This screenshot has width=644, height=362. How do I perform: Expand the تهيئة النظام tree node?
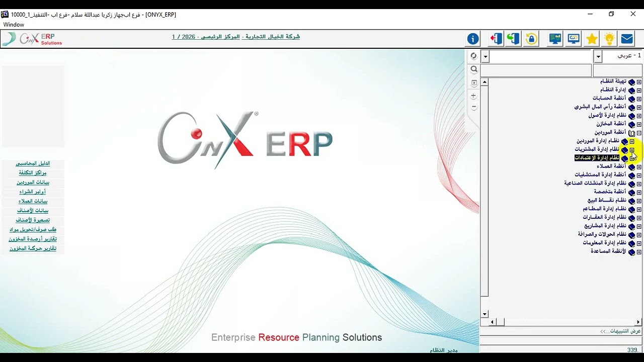pos(639,81)
